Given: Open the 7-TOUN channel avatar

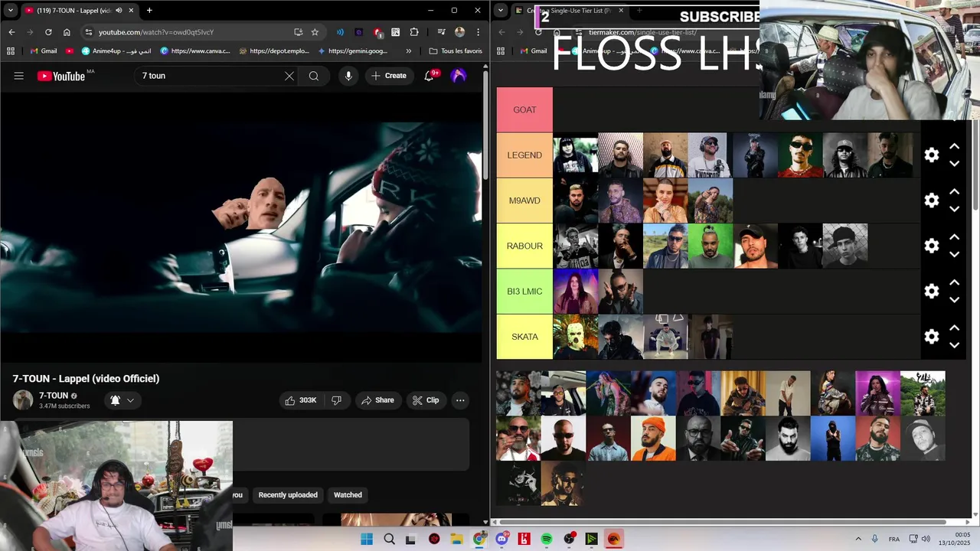Looking at the screenshot, I should pyautogui.click(x=23, y=400).
